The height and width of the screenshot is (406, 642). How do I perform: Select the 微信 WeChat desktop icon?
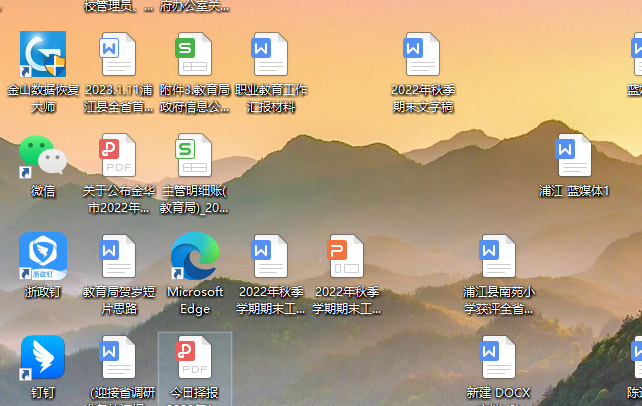pos(43,158)
